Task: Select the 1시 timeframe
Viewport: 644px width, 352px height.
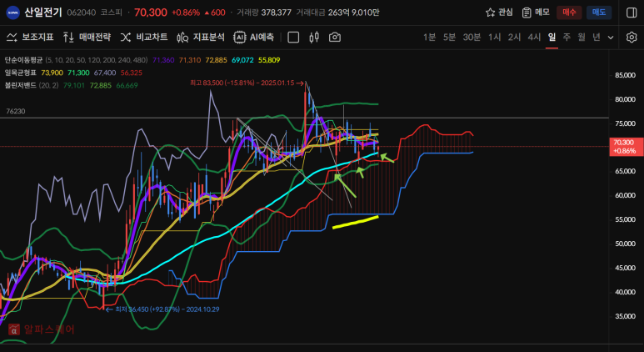Action: (x=495, y=38)
